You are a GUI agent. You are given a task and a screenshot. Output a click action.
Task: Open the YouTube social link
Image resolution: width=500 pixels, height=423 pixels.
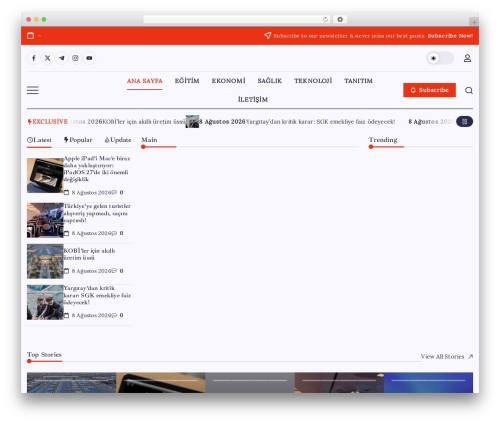(x=89, y=58)
